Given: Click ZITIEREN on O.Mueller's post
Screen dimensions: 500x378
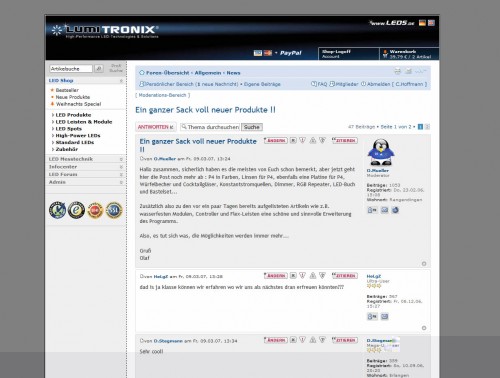Looking at the screenshot, I should click(x=345, y=141).
